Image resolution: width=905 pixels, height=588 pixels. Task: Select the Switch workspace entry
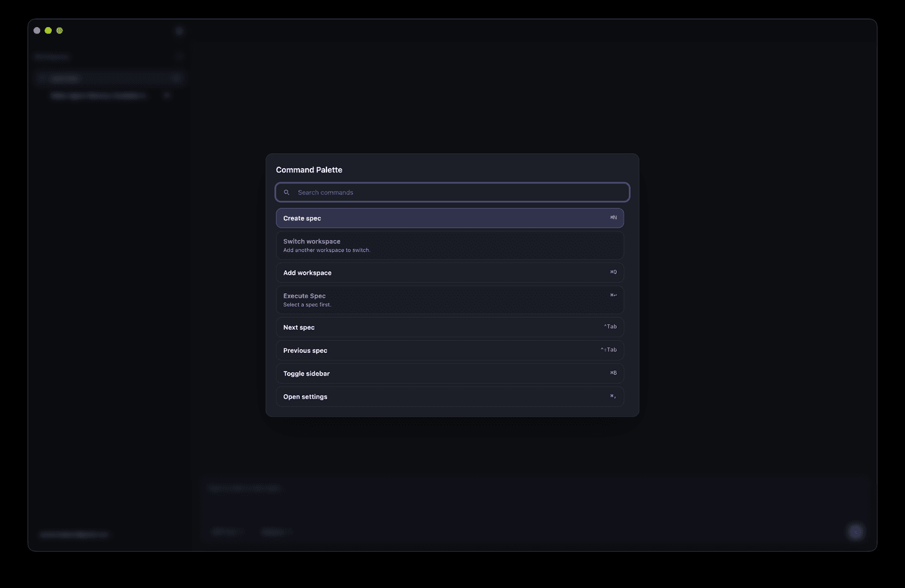450,246
